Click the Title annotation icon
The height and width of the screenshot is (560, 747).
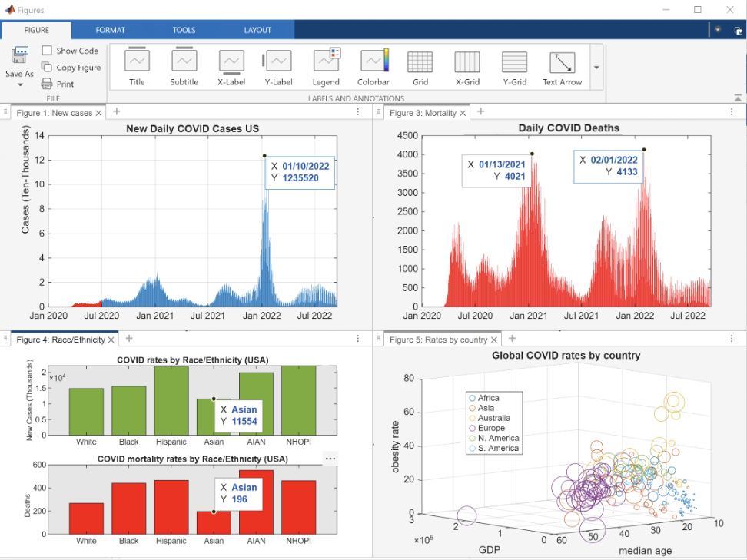[x=137, y=66]
